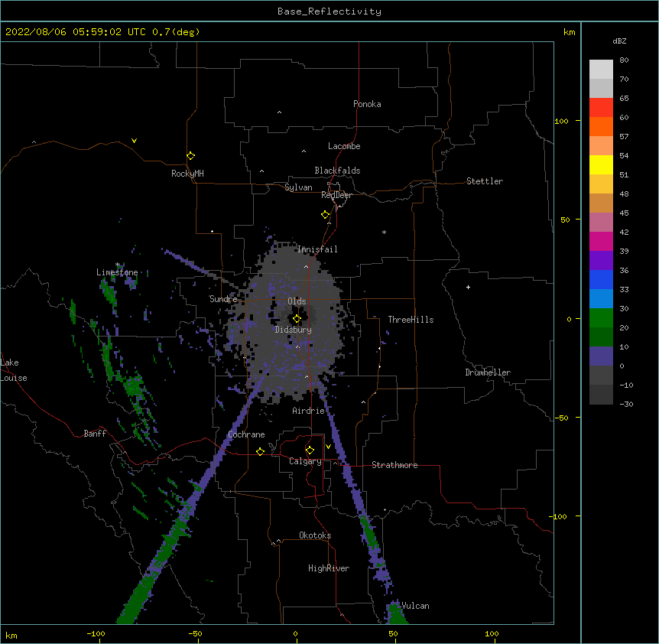
Task: Click the Limestone label
Action: 117,272
